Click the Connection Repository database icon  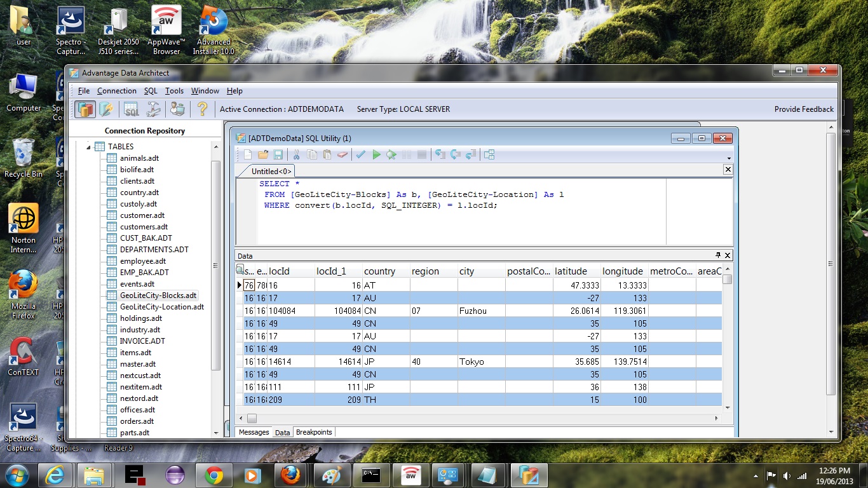85,109
